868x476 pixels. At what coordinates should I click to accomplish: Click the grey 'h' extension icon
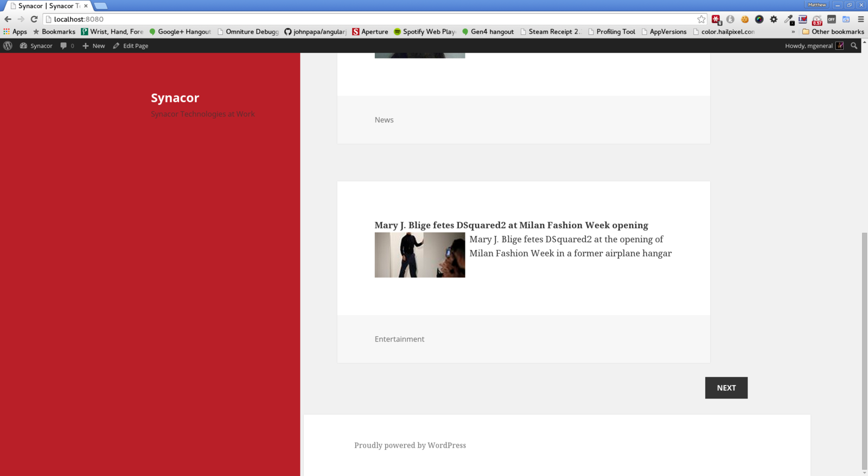pos(731,19)
